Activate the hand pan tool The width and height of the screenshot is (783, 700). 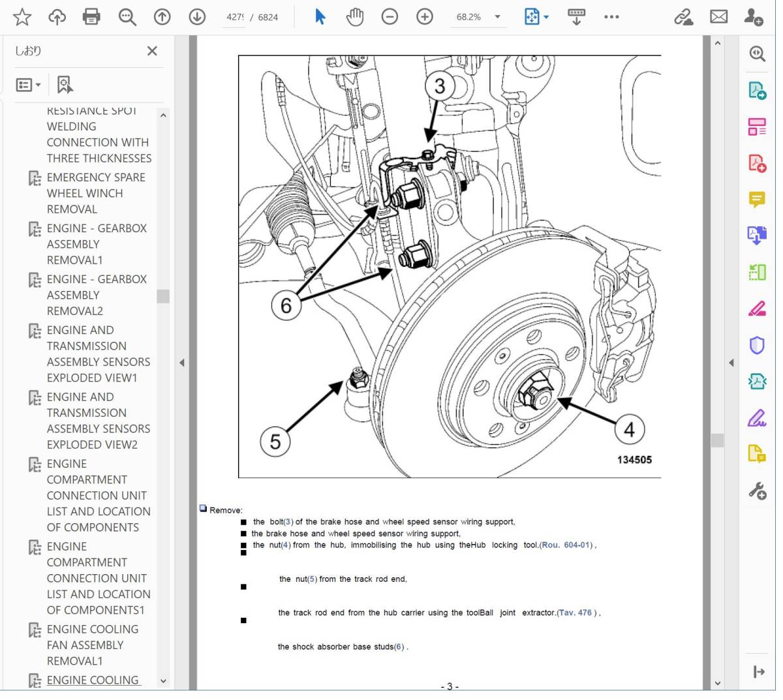[x=355, y=17]
